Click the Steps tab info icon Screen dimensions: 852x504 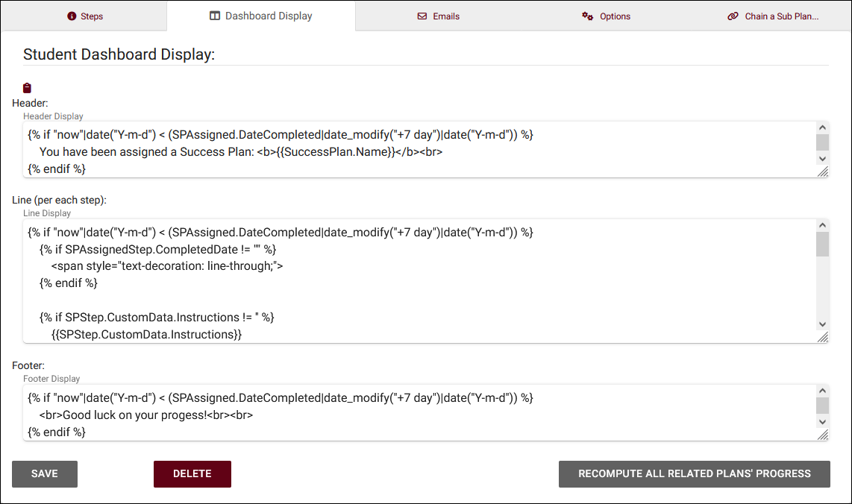pyautogui.click(x=72, y=16)
